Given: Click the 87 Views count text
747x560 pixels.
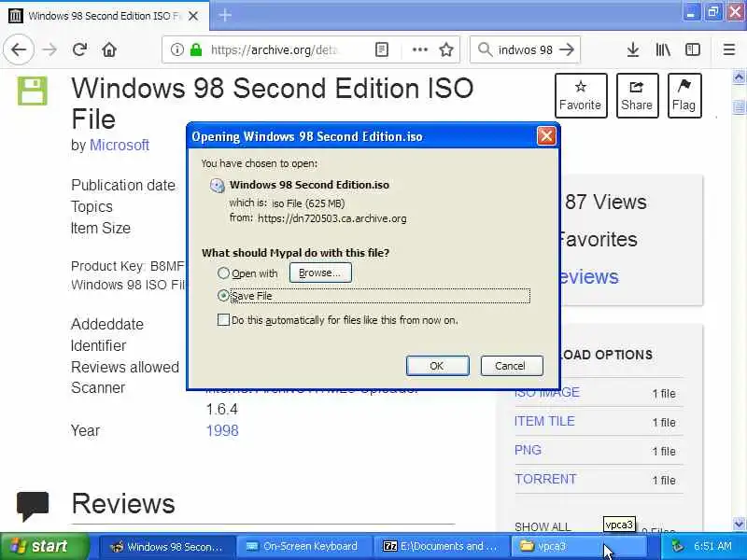Looking at the screenshot, I should [605, 202].
